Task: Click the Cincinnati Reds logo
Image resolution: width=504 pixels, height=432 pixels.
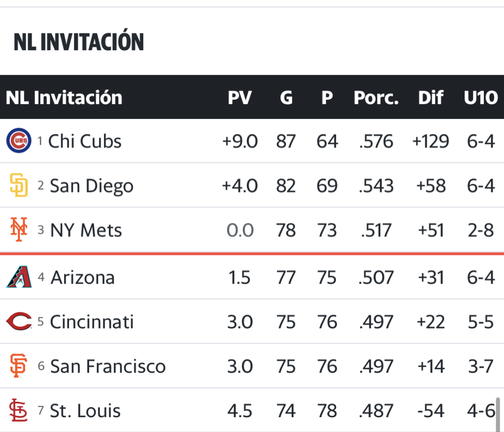Action: 19,322
